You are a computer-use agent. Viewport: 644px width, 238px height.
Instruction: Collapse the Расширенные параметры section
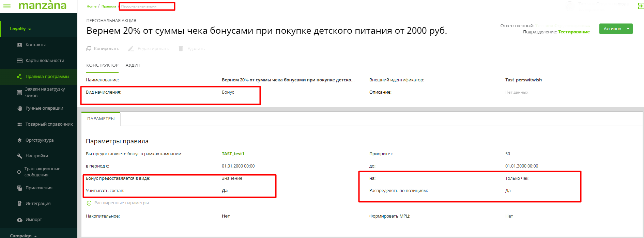click(x=89, y=203)
